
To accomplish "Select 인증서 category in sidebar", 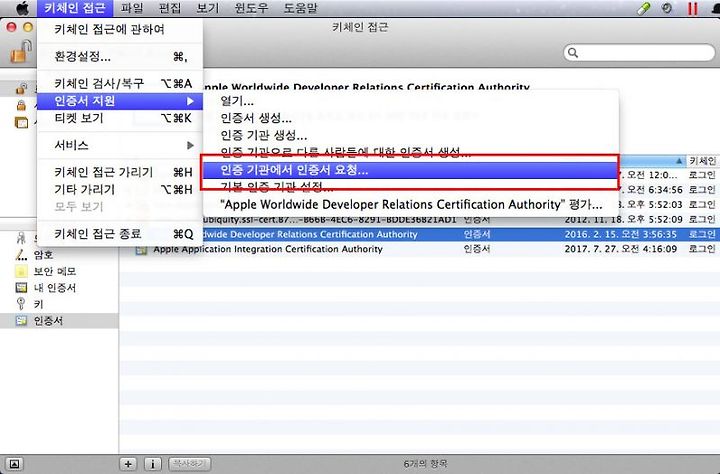I will click(x=48, y=321).
